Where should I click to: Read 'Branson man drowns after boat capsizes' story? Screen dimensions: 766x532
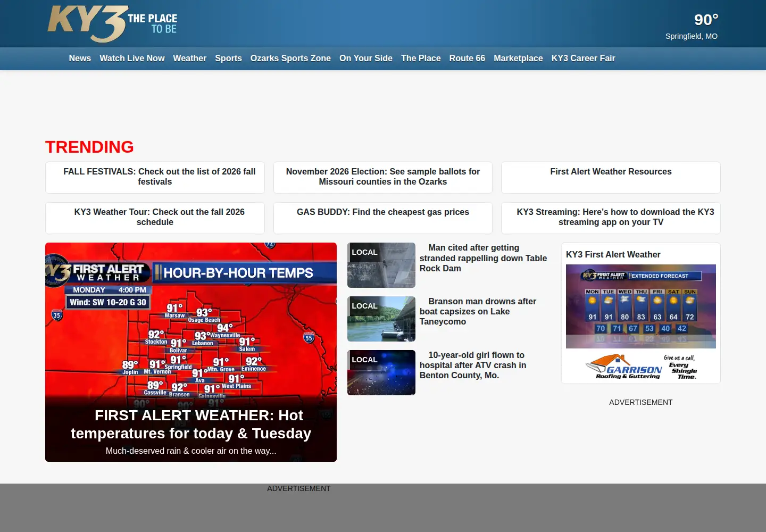coord(478,312)
